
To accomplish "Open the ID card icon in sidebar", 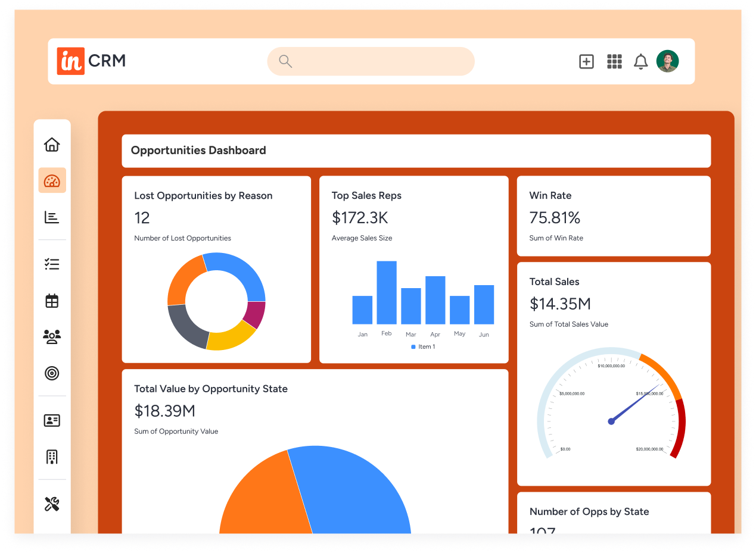I will [52, 420].
